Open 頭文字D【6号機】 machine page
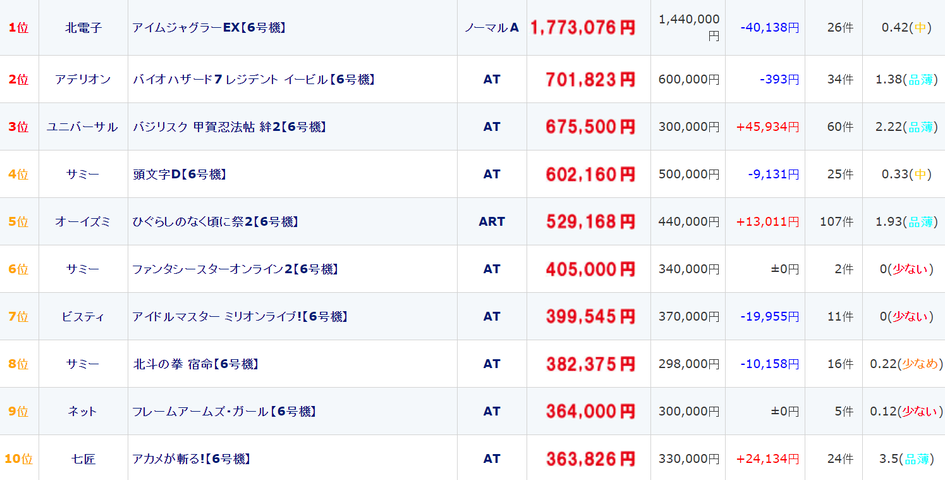Screen dimensions: 945x480 [x=180, y=174]
